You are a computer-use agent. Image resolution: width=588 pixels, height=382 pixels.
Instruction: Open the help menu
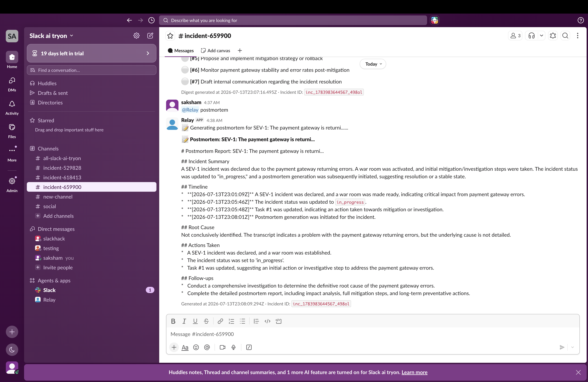[581, 20]
